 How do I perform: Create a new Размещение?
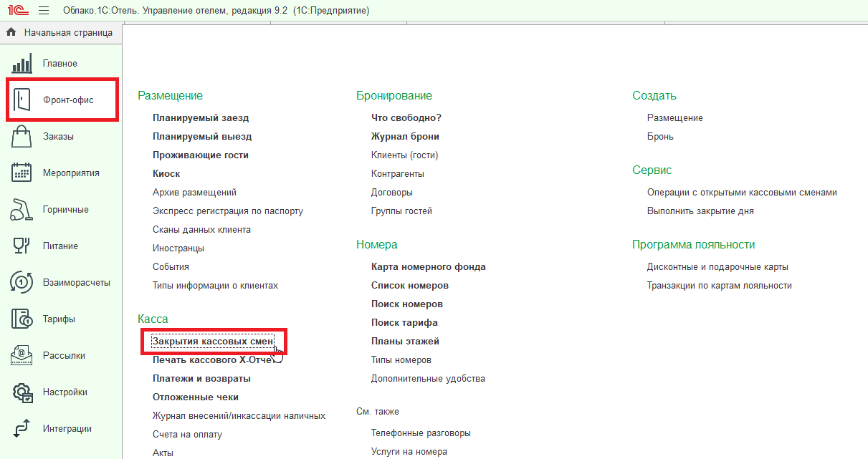(x=675, y=118)
